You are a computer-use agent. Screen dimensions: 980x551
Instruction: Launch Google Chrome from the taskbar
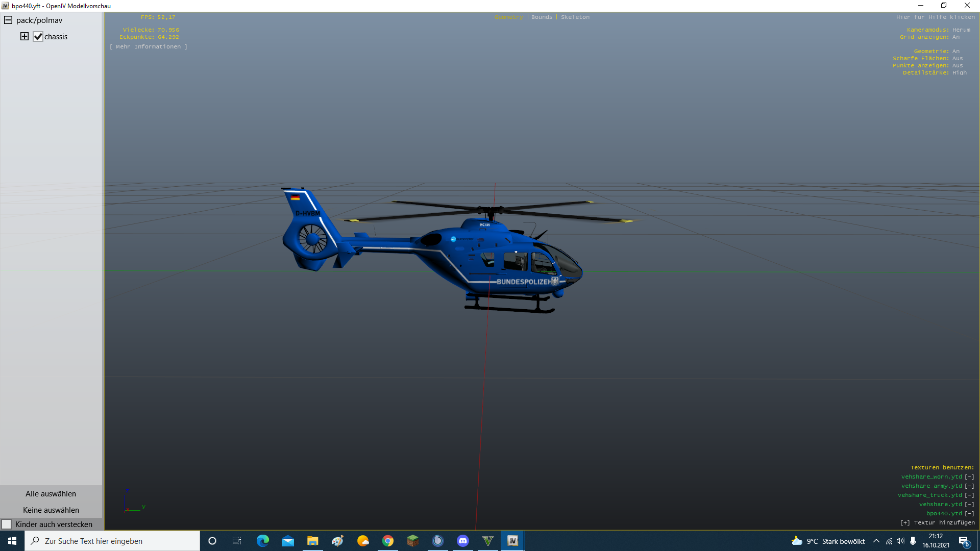click(x=388, y=541)
